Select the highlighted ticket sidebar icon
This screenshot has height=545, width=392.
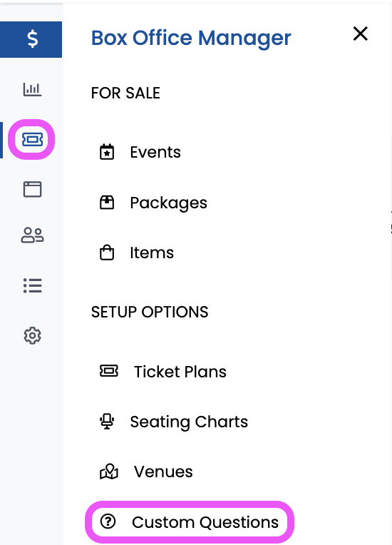pos(32,139)
